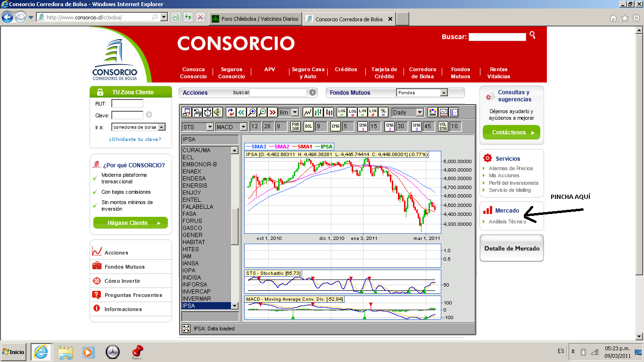
Task: Click the reload chart data icon
Action: 231,112
